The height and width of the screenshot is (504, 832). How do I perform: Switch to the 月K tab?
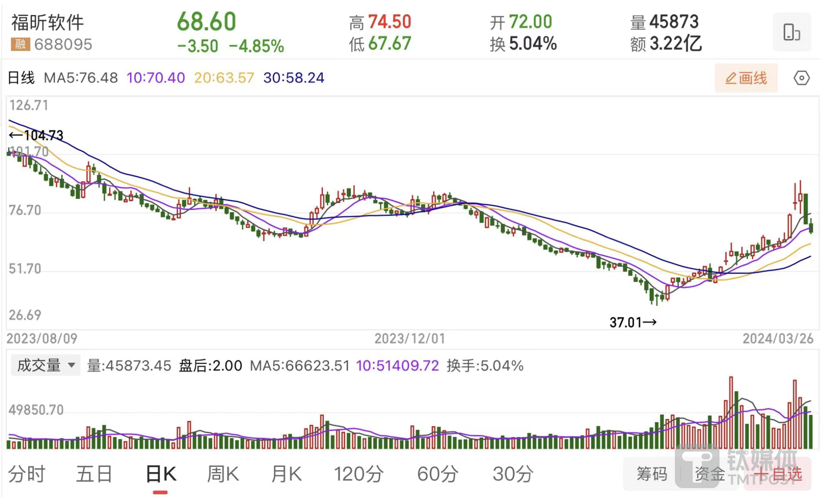[286, 474]
